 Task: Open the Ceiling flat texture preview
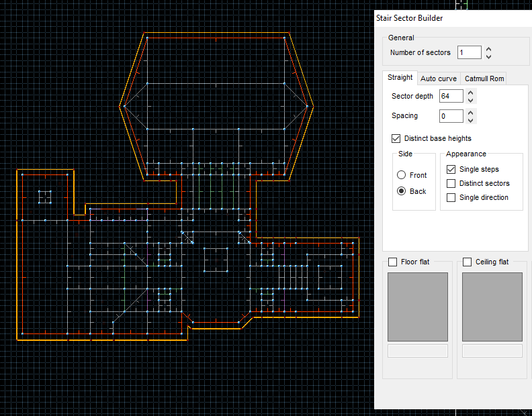point(492,307)
